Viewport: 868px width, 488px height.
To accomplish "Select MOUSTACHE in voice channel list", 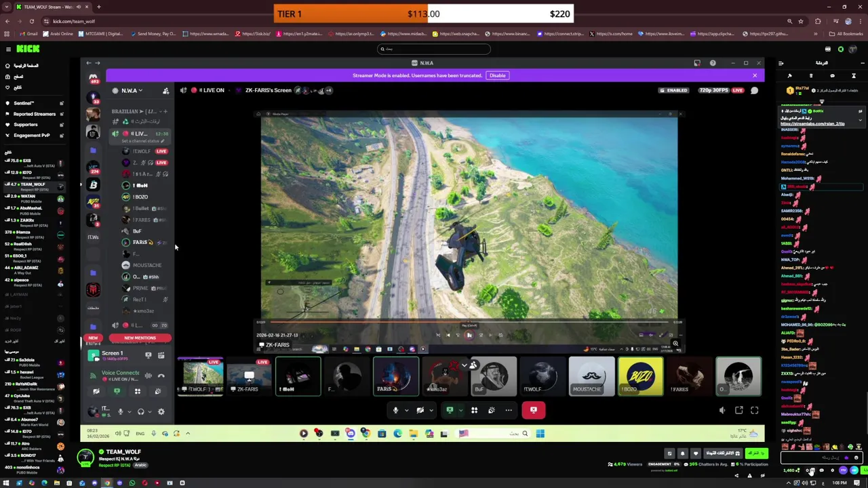I will [147, 265].
